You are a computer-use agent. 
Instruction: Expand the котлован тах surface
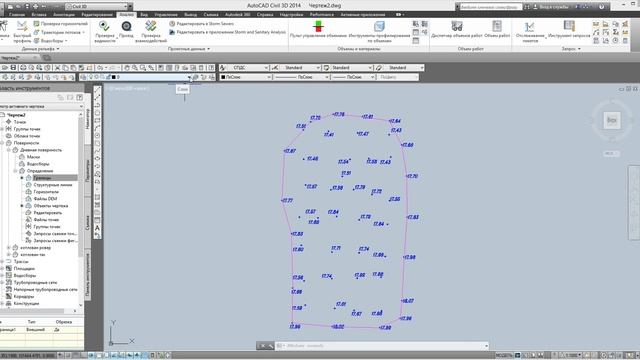(x=9, y=254)
